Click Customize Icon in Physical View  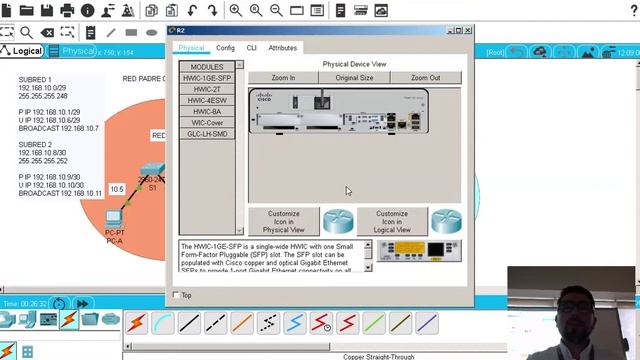284,222
